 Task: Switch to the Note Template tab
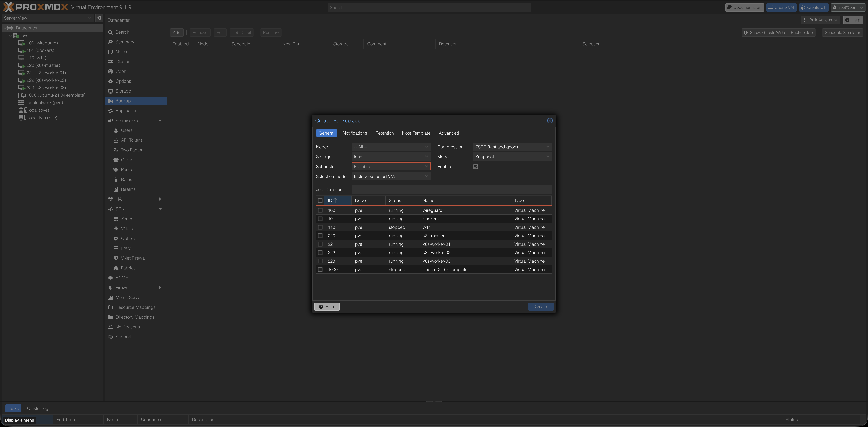416,133
